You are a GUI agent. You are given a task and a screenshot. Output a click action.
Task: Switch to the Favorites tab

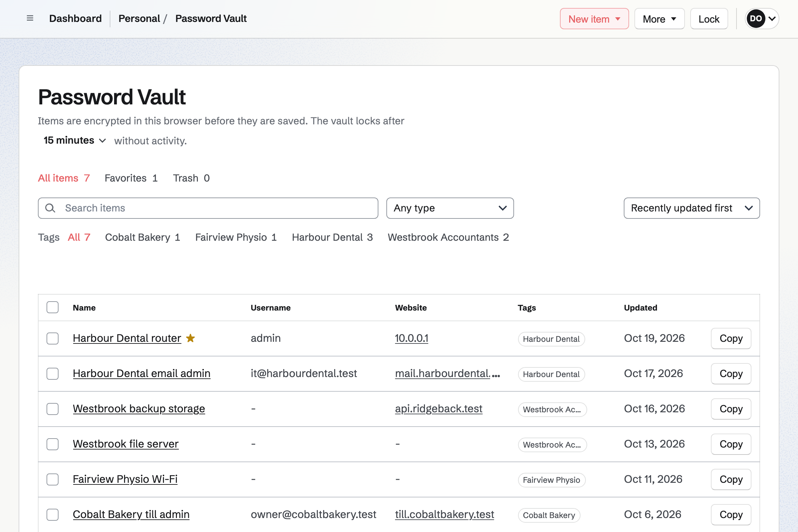click(131, 178)
